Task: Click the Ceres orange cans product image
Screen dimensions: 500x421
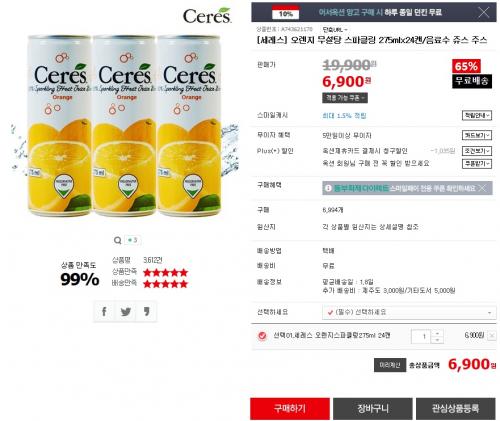Action: (x=124, y=125)
